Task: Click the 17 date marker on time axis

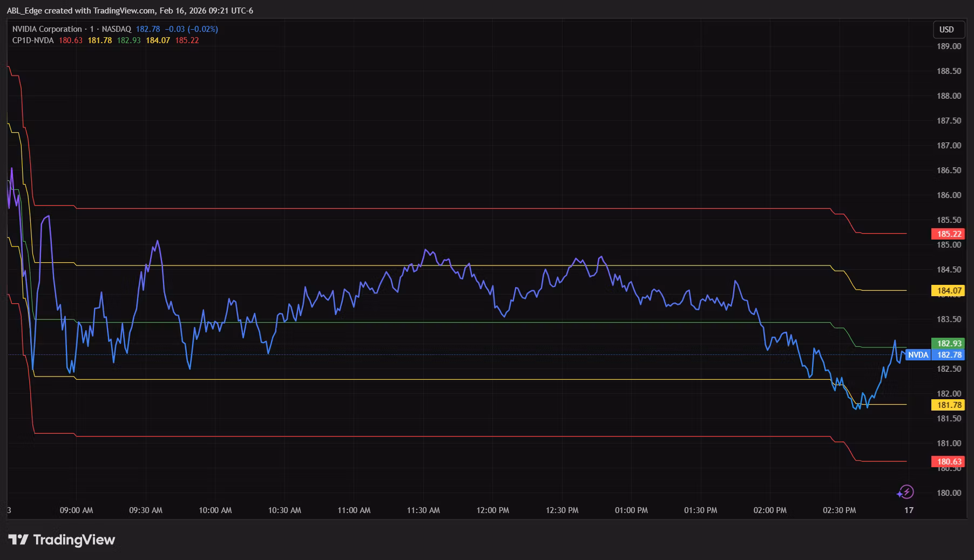Action: point(909,510)
